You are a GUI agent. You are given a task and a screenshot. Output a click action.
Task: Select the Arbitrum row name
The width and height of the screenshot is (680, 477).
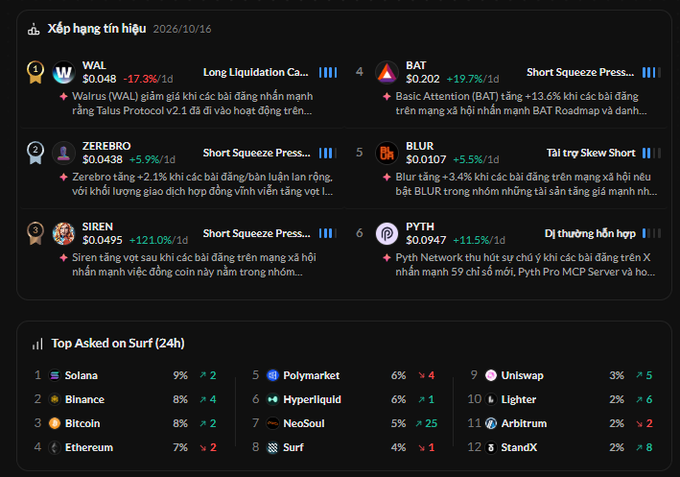[524, 423]
